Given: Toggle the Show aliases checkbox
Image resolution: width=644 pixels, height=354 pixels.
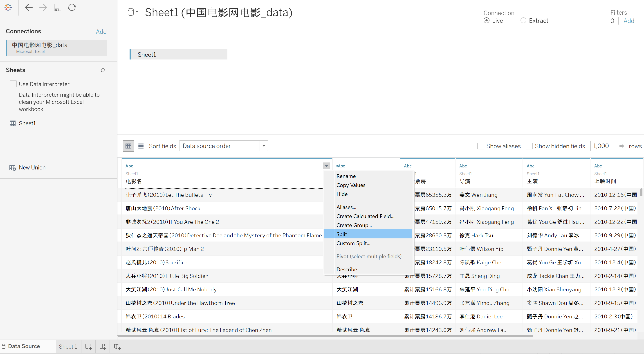Looking at the screenshot, I should pos(480,146).
